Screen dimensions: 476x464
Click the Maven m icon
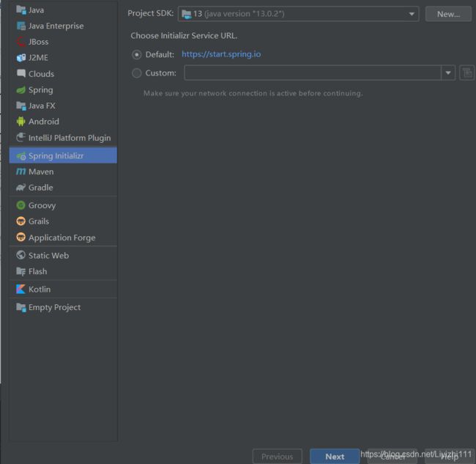click(x=21, y=172)
